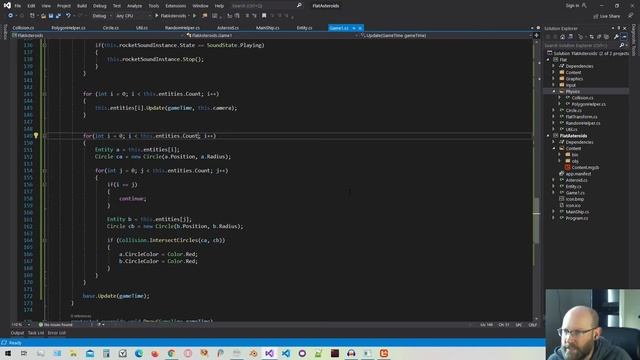Screen dimensions: 640x360
Task: Select app.manifest in Solution Explorer
Action: click(578, 174)
